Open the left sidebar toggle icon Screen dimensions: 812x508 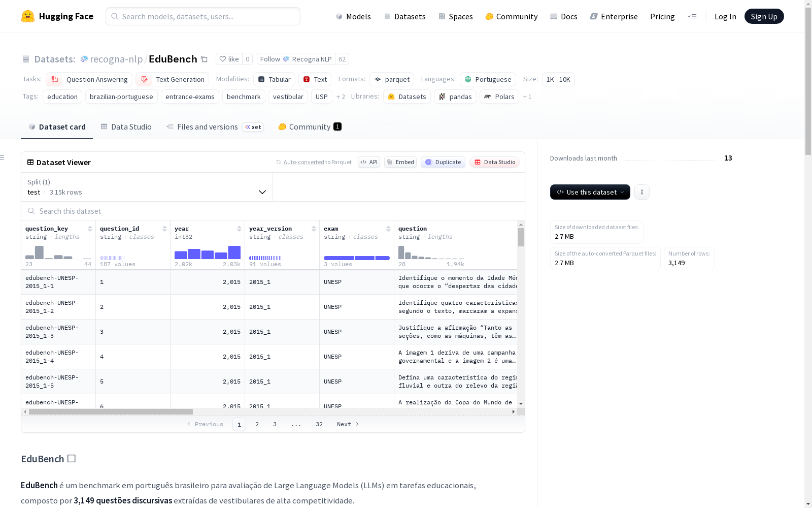pyautogui.click(x=3, y=157)
